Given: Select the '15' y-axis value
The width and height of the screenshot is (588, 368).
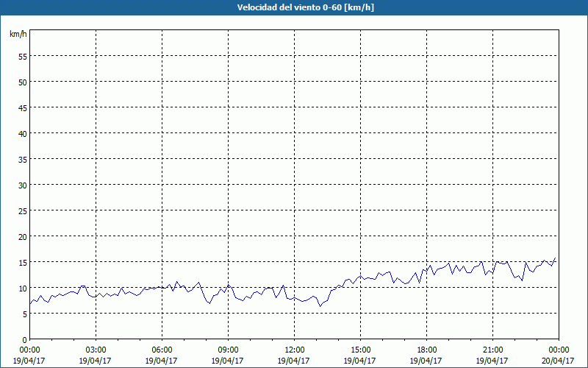Looking at the screenshot, I should tap(23, 262).
